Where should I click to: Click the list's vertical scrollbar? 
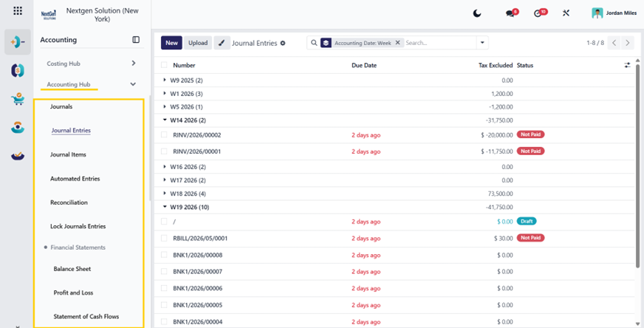638,165
